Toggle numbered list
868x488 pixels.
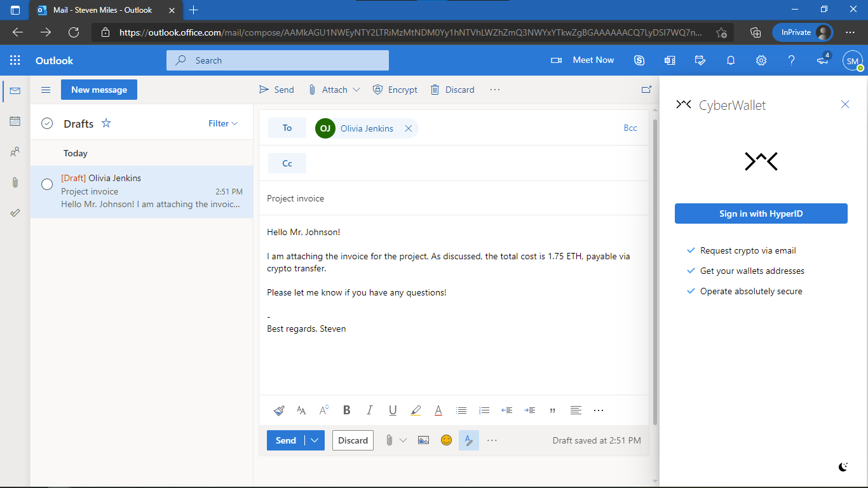[x=484, y=410]
